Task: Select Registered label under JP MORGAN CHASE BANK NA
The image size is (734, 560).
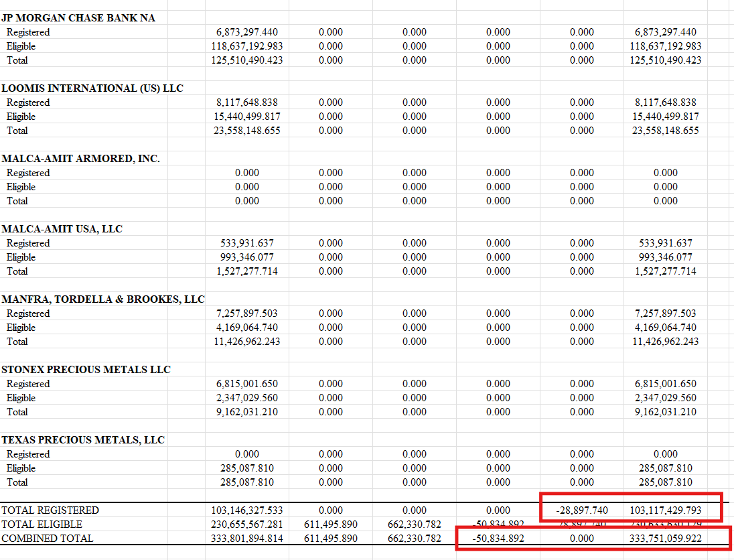Action: 28,32
